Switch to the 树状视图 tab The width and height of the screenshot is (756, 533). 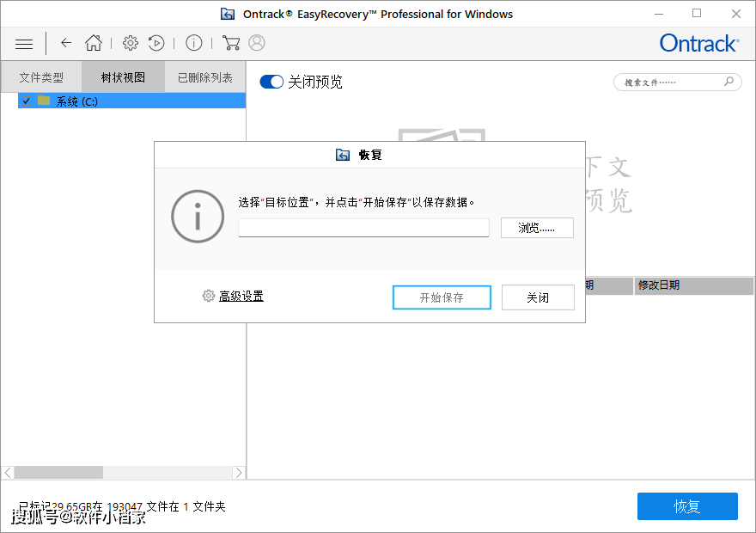123,77
